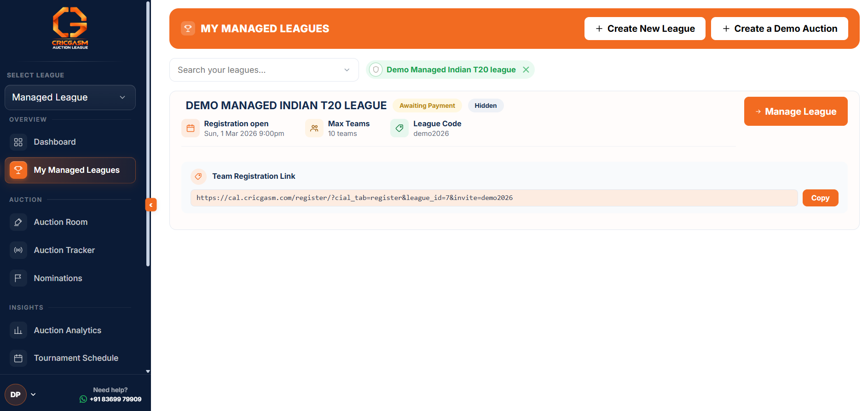868x411 pixels.
Task: Click sidebar scroll-down arrow
Action: point(148,371)
